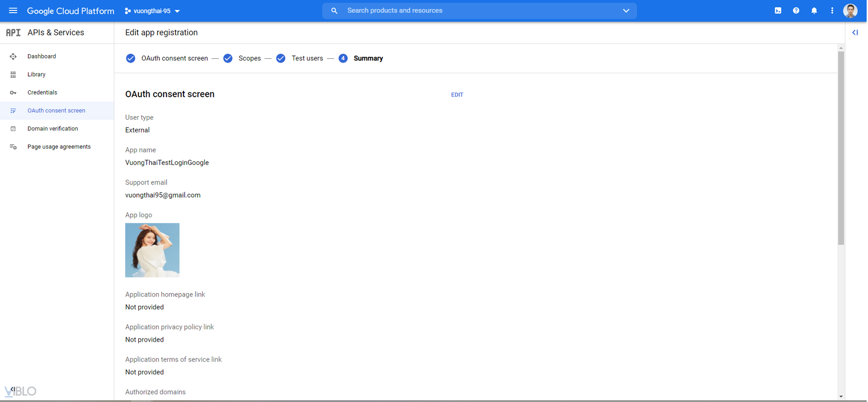Open the Help question mark icon

[796, 11]
